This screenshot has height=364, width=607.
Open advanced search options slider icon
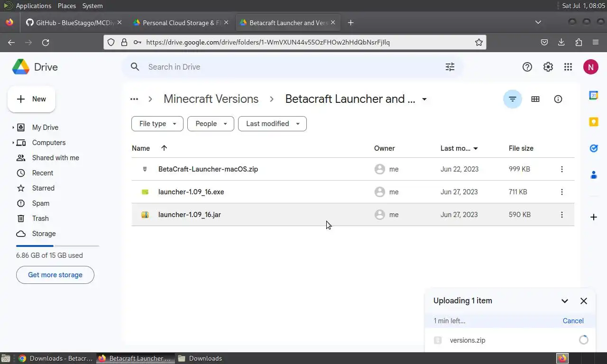[450, 67]
